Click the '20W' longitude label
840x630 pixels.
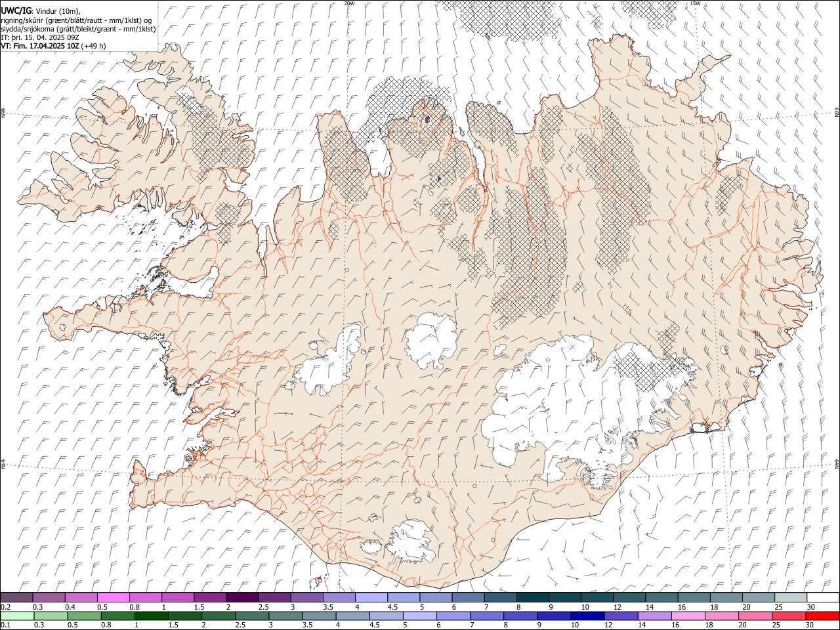[349, 3]
